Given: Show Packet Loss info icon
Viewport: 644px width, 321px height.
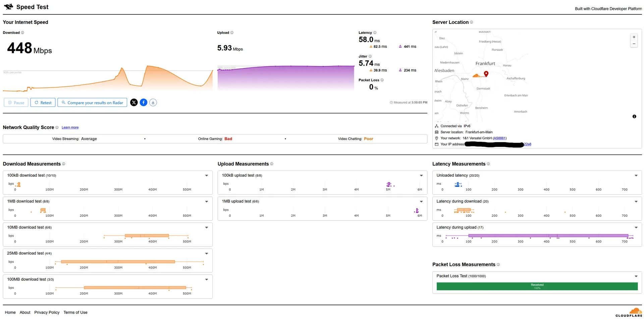Looking at the screenshot, I should click(382, 80).
